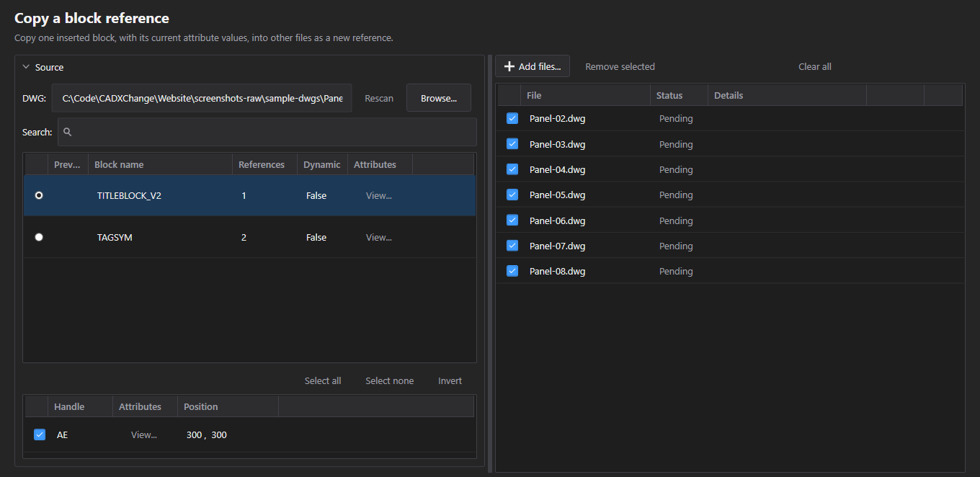Select the Panel-07.dwg file name
980x477 pixels.
(x=557, y=246)
